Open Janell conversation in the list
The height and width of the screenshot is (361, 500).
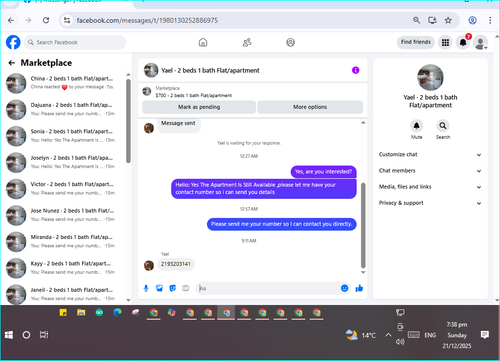63,294
